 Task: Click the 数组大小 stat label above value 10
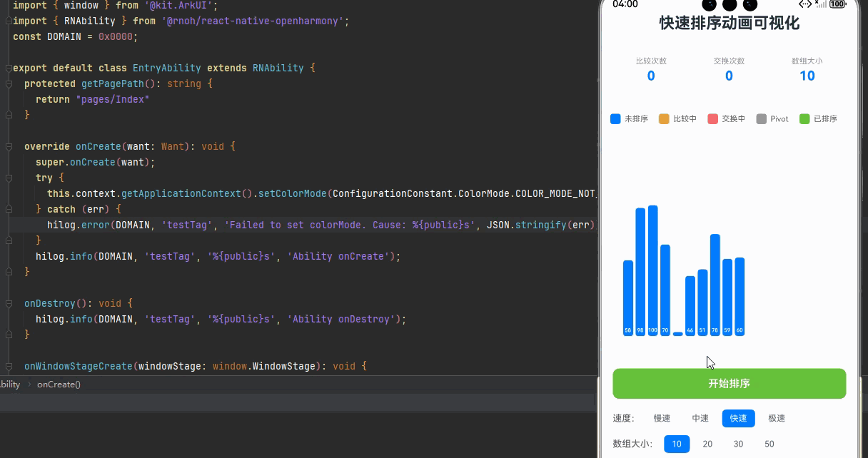[x=807, y=61]
